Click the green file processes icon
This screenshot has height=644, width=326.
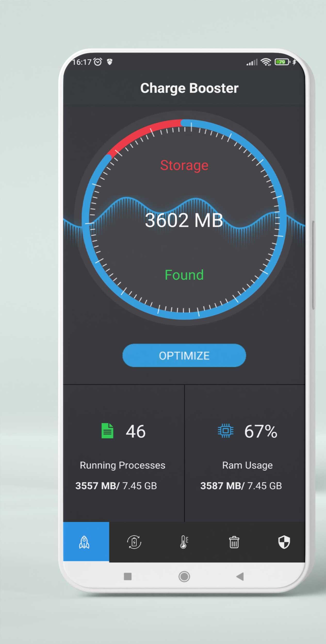(x=107, y=431)
